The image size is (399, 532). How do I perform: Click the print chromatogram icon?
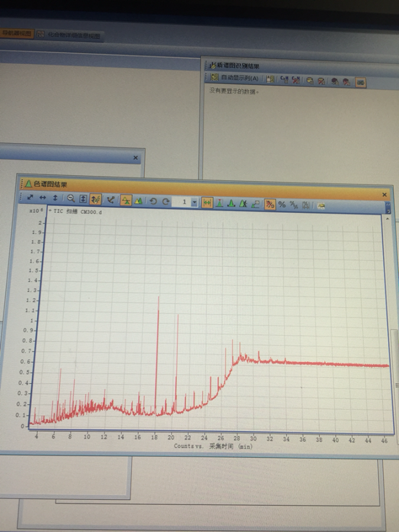321,206
